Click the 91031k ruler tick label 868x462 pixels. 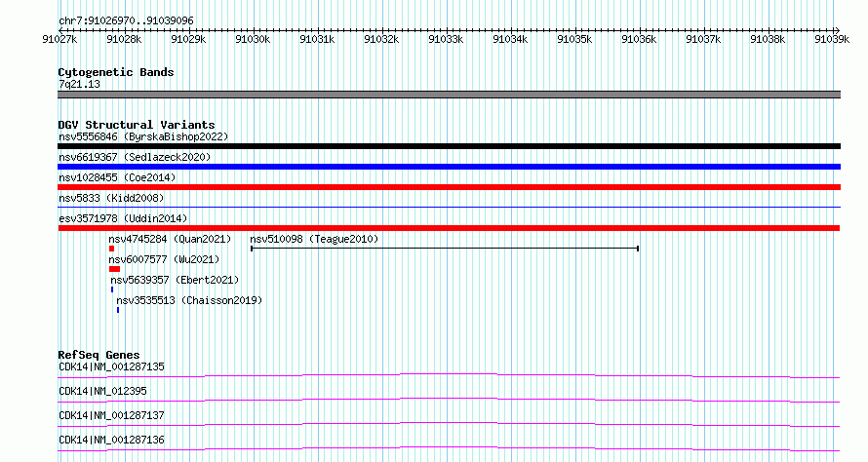coord(317,39)
